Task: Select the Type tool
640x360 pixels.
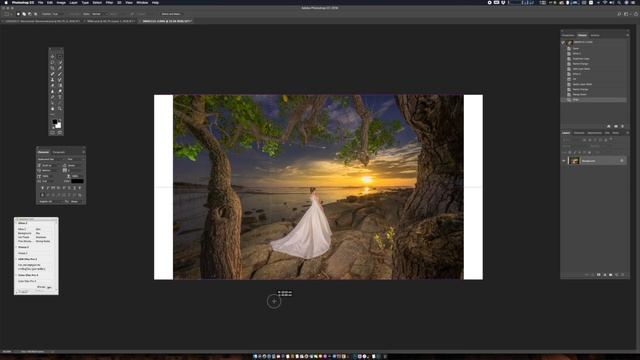Action: point(60,97)
